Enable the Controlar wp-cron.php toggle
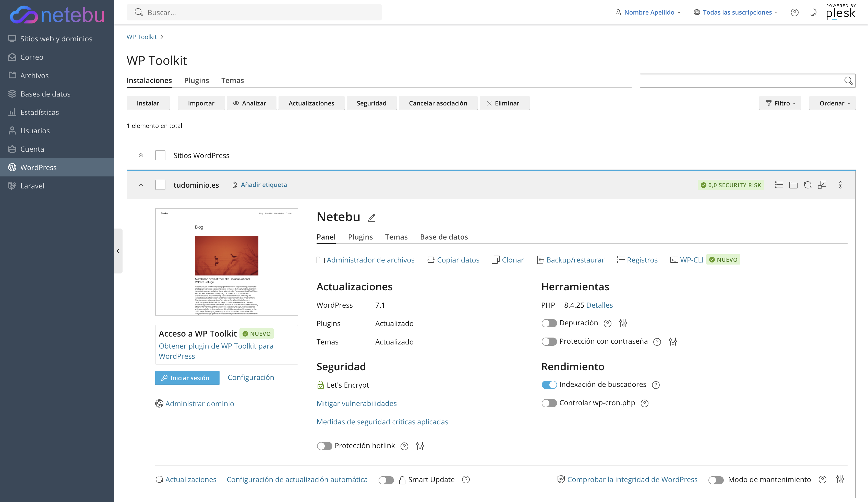The height and width of the screenshot is (502, 868). pyautogui.click(x=549, y=403)
